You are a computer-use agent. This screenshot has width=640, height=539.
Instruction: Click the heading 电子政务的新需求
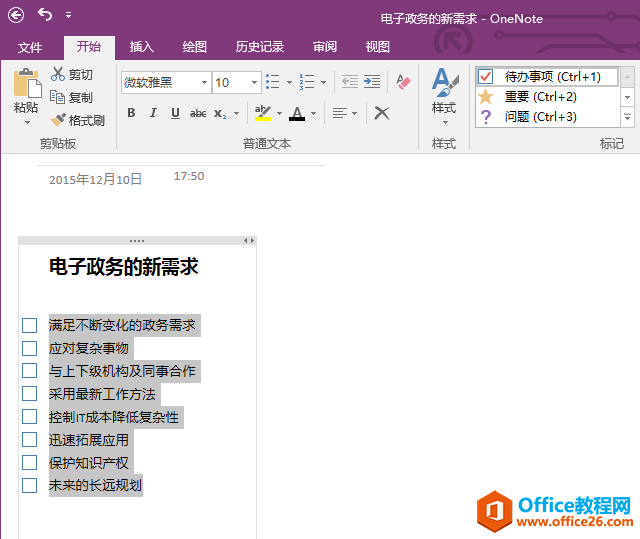(124, 267)
